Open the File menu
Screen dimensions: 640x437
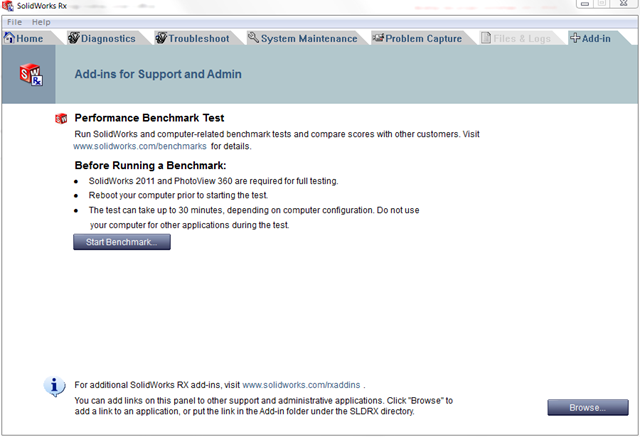14,22
